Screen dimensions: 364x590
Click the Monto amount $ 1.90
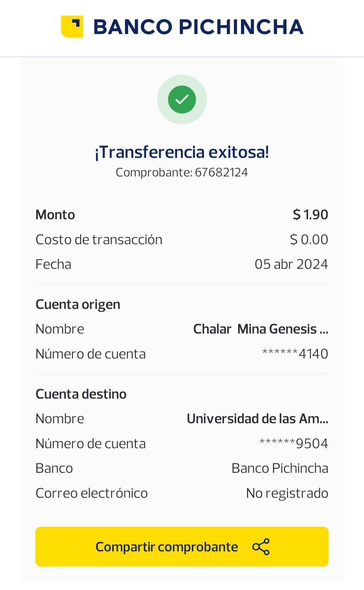[x=310, y=215]
